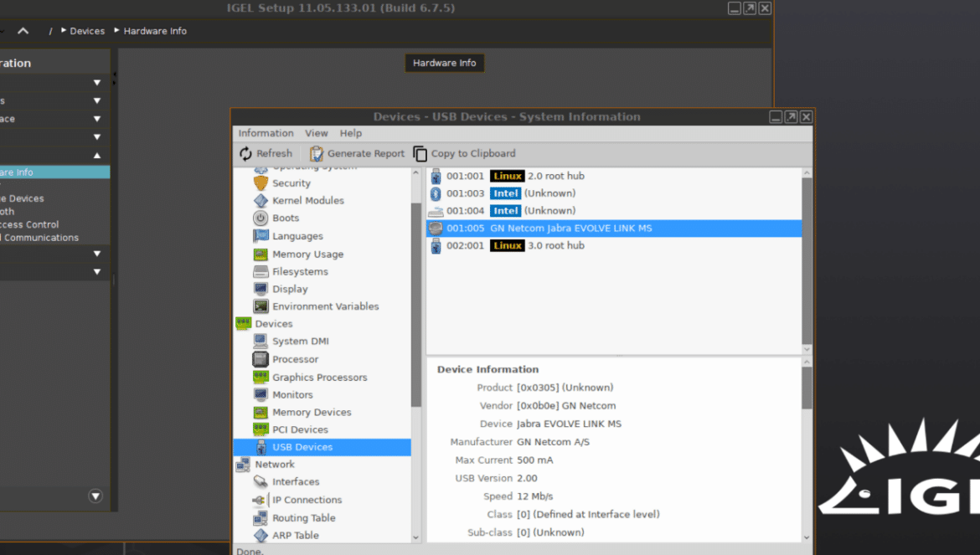Image resolution: width=980 pixels, height=555 pixels.
Task: Select the Display monitor icon
Action: coord(260,289)
